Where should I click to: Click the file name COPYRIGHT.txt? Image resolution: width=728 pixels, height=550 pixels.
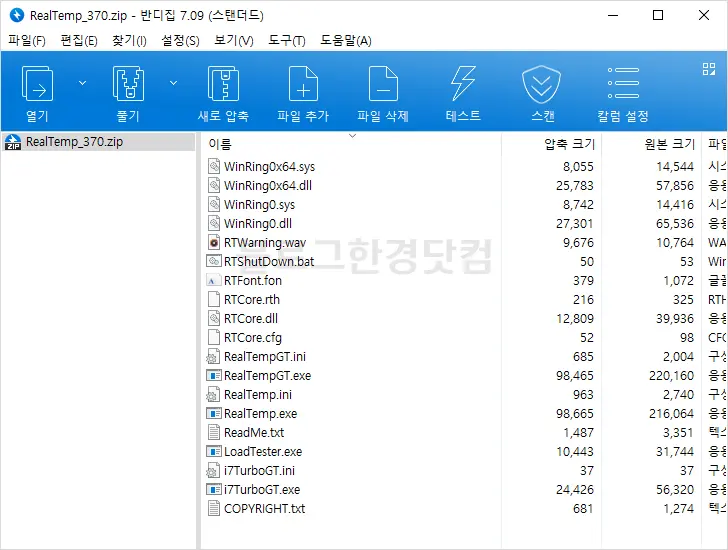point(265,509)
